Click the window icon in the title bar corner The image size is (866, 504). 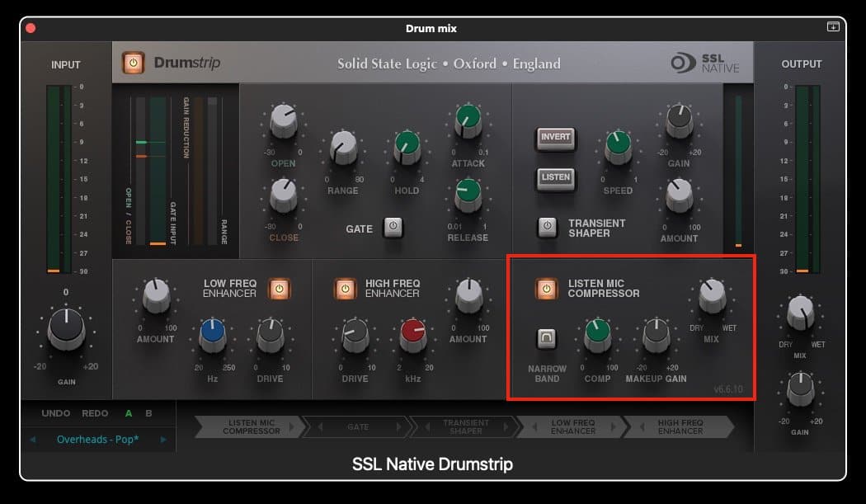[x=833, y=26]
